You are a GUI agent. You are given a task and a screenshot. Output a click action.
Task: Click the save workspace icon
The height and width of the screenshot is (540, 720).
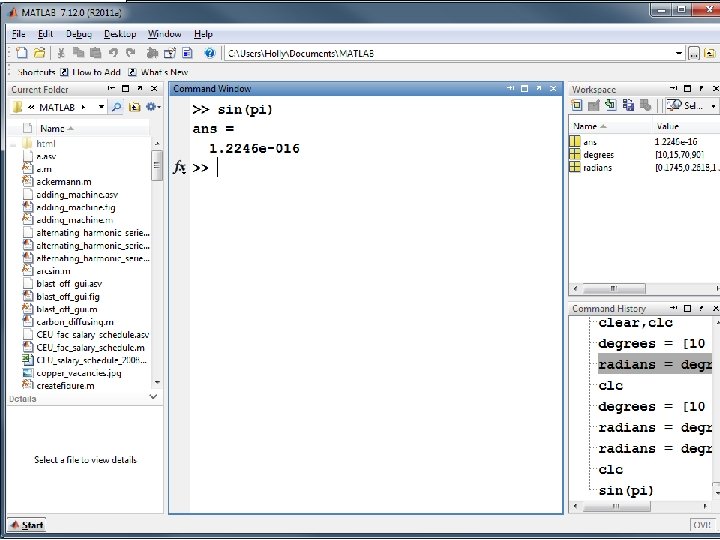pos(628,105)
